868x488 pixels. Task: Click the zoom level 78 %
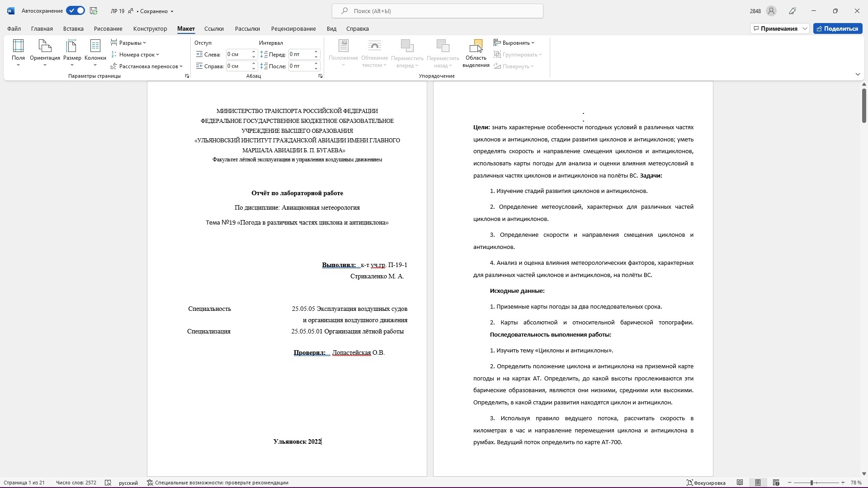tap(856, 483)
